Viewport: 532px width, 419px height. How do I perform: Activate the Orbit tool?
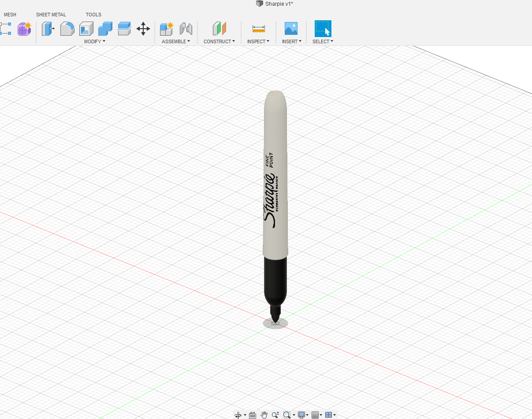coord(238,415)
